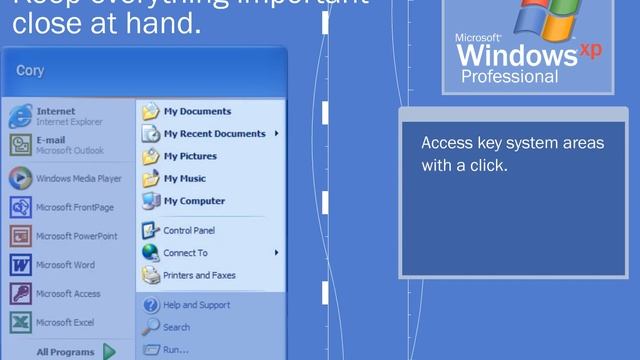Click the Control Panel icon
This screenshot has width=640, height=360.
150,230
